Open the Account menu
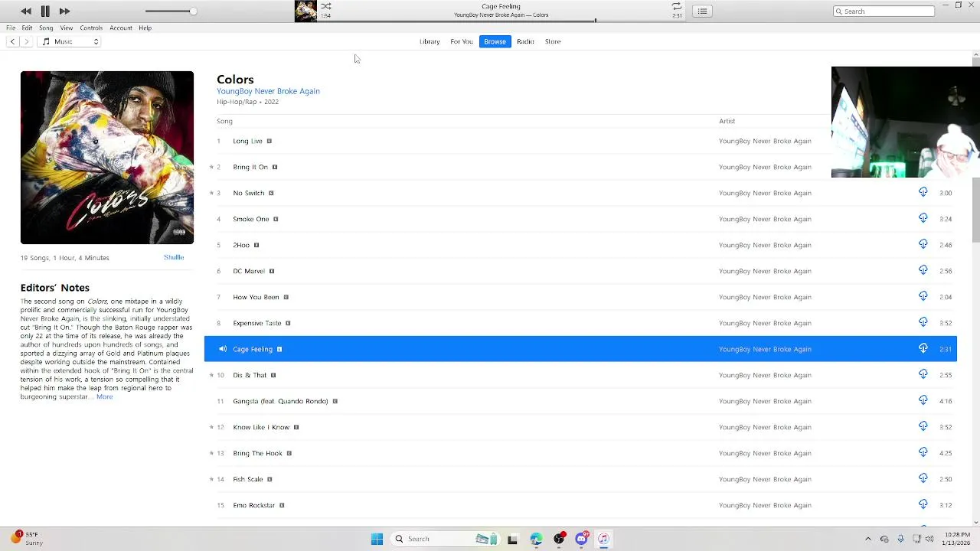Viewport: 980px width, 551px height. [x=121, y=28]
